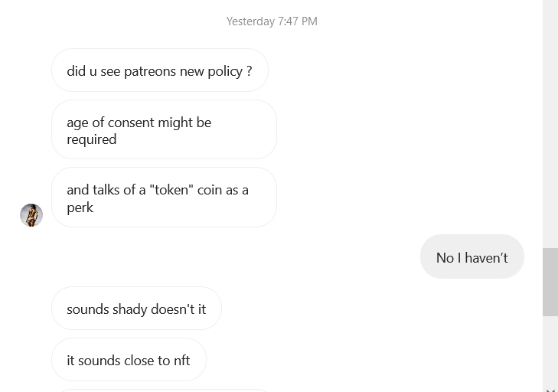558x392 pixels.
Task: Click the scrollbar down arrow
Action: pyautogui.click(x=550, y=389)
